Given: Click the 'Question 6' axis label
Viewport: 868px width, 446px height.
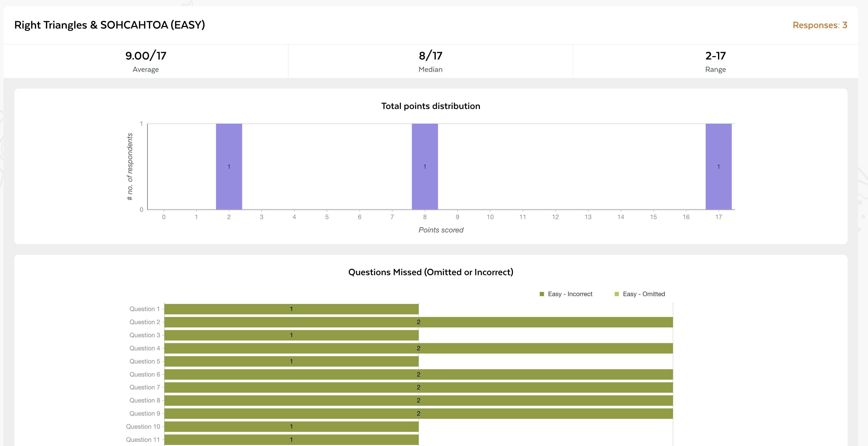Looking at the screenshot, I should [x=144, y=374].
